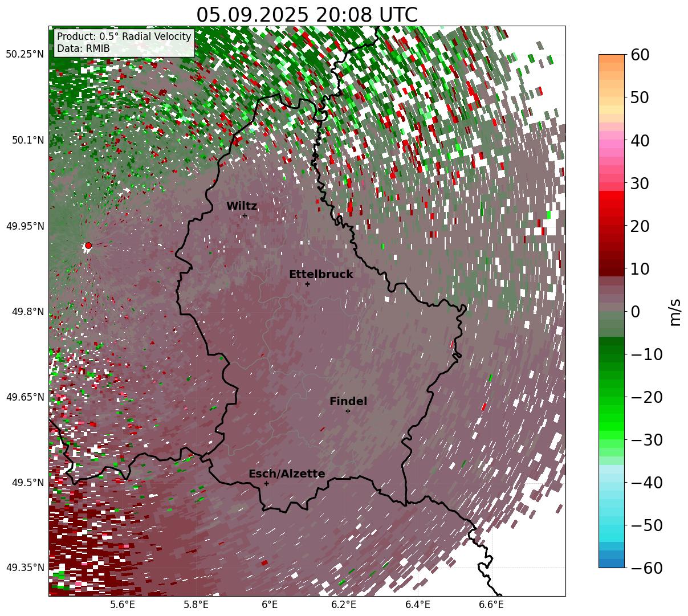Click the colorbar tick value −60

point(646,568)
